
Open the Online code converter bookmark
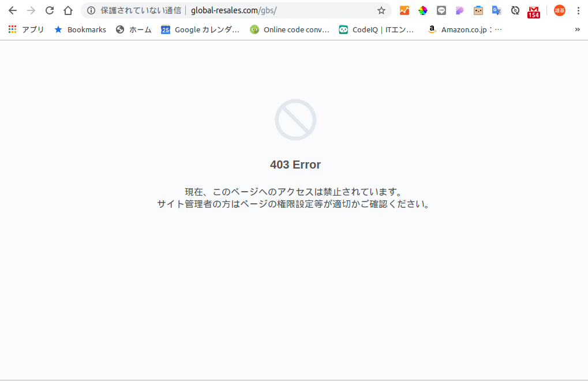[x=290, y=29]
